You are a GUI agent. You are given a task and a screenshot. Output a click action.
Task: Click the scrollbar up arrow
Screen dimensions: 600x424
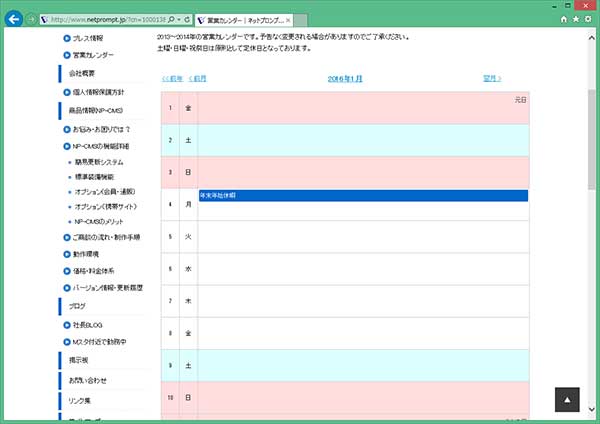(592, 38)
